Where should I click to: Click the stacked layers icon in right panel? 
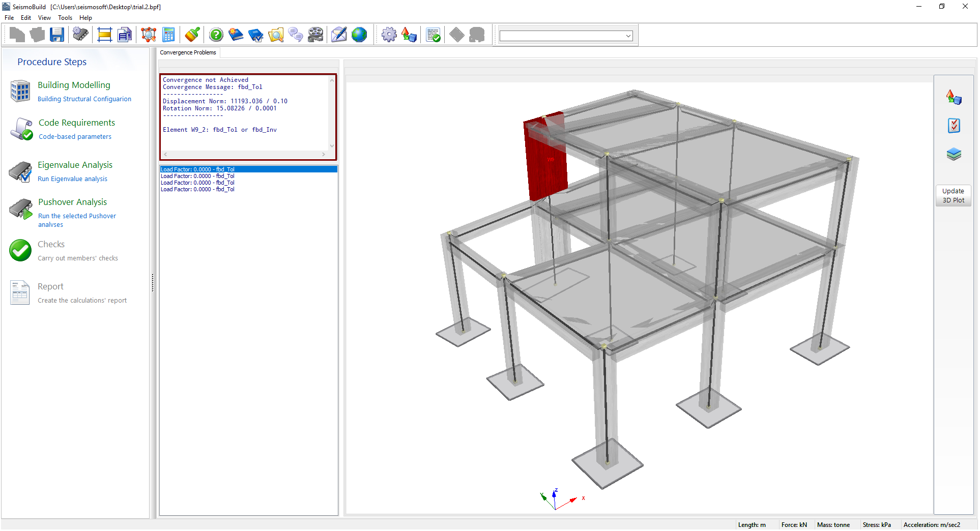tap(954, 154)
